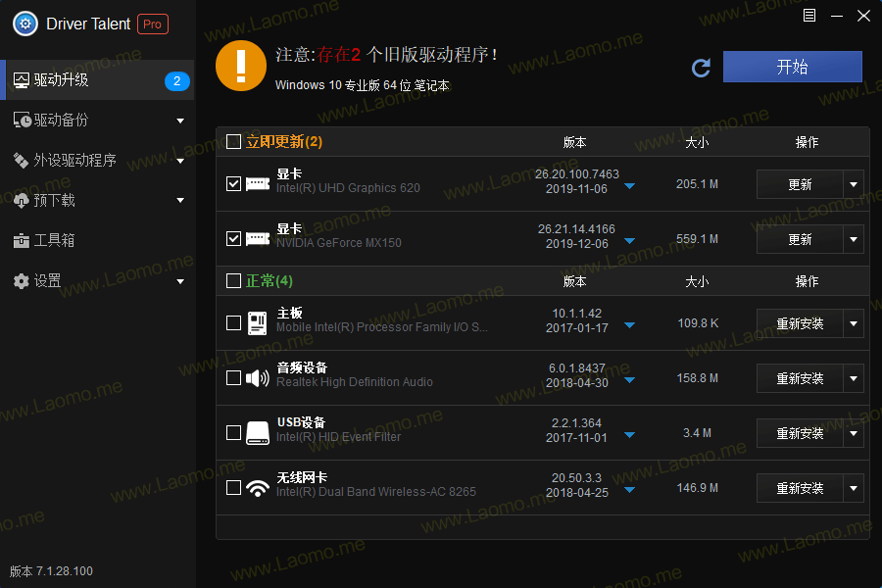882x588 pixels.
Task: Click the orange warning exclamation icon
Action: point(241,66)
